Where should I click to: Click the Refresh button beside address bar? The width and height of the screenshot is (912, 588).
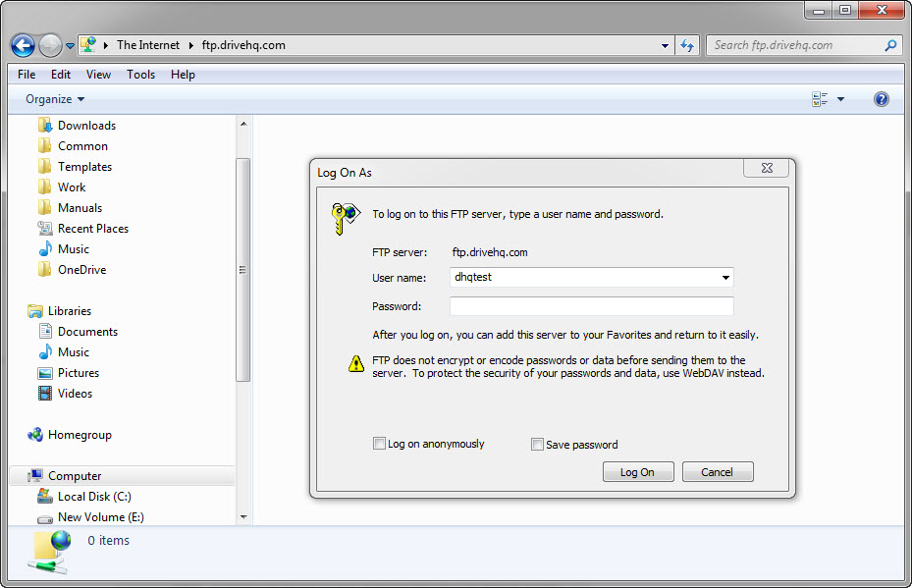click(687, 45)
